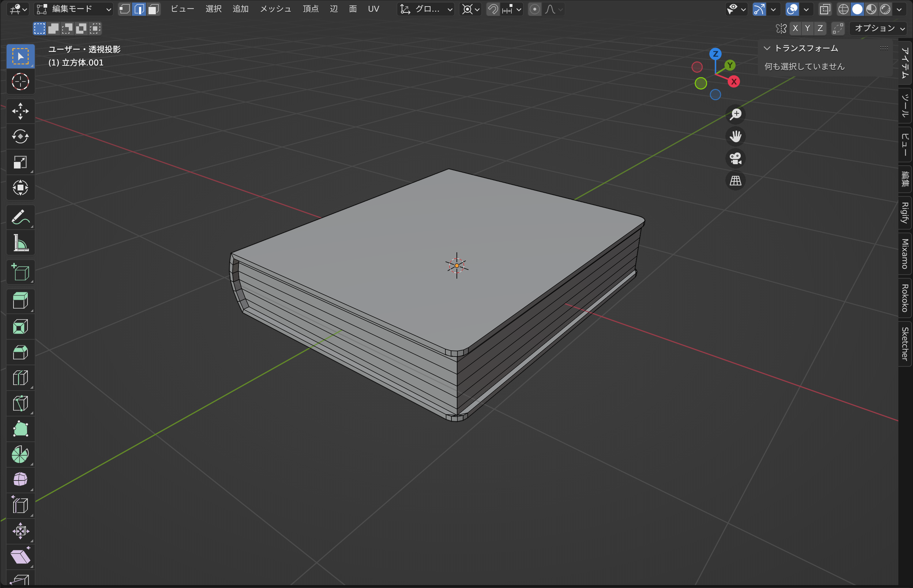Select the Scale tool
Image resolution: width=913 pixels, height=588 pixels.
[20, 162]
